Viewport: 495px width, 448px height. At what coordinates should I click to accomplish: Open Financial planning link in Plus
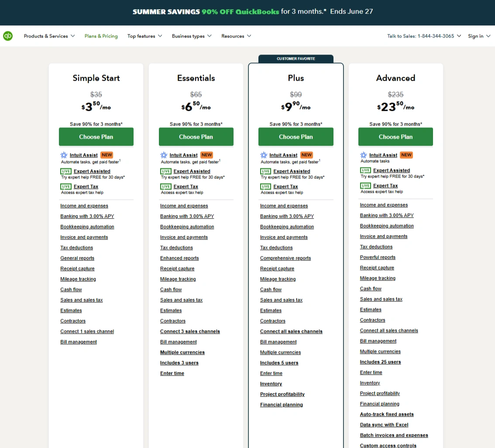(x=282, y=404)
